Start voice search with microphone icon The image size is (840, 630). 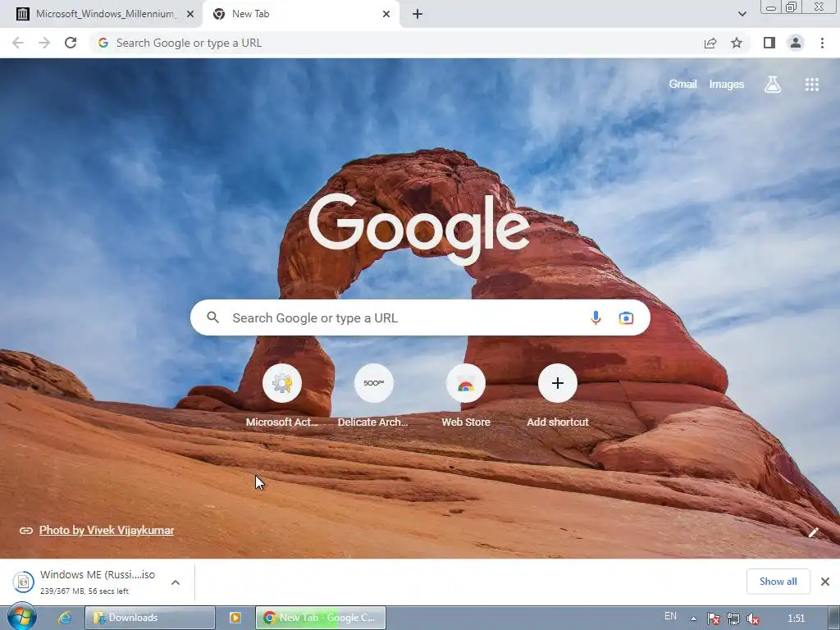coord(596,317)
